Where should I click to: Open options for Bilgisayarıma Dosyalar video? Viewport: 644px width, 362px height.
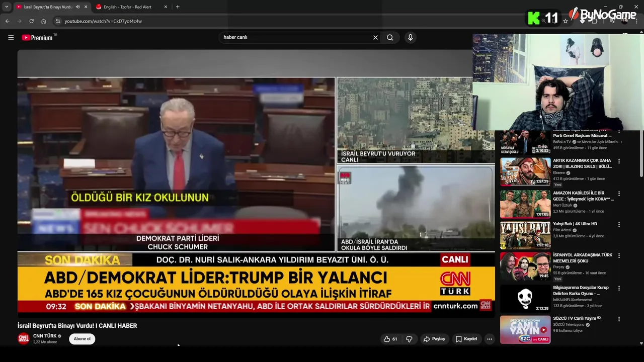point(619,288)
